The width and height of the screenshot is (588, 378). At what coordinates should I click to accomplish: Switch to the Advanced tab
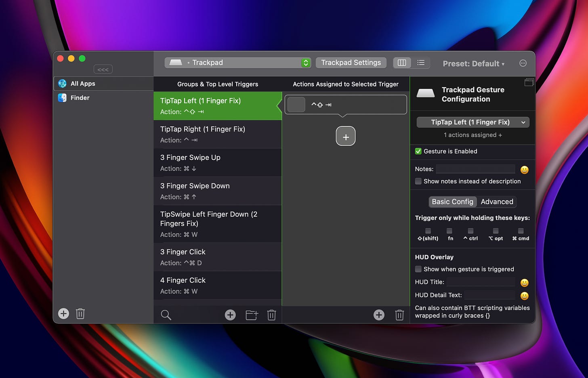pyautogui.click(x=497, y=202)
